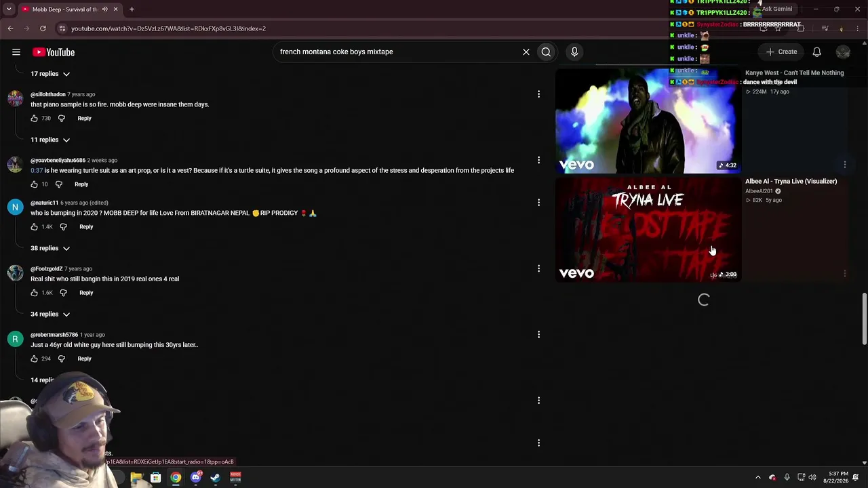Expand 11 replies thread
Screen dimensions: 868x488
[50, 140]
